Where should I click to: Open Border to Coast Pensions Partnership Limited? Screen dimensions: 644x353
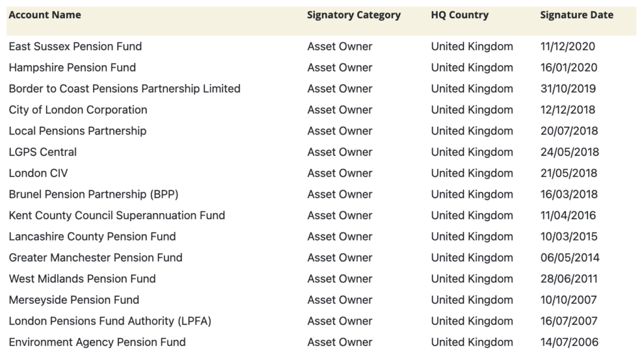(125, 89)
